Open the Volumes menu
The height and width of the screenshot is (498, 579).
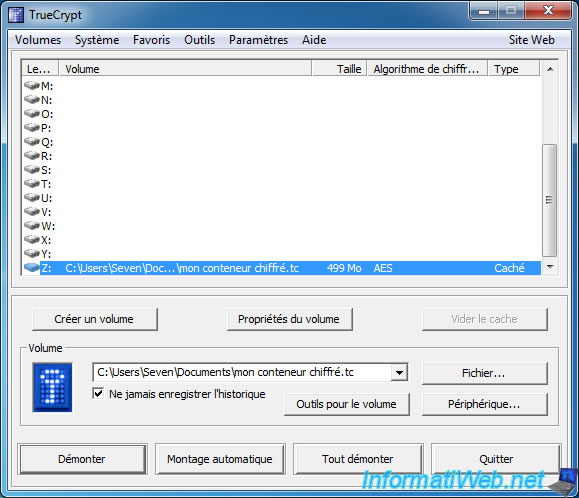pos(38,40)
